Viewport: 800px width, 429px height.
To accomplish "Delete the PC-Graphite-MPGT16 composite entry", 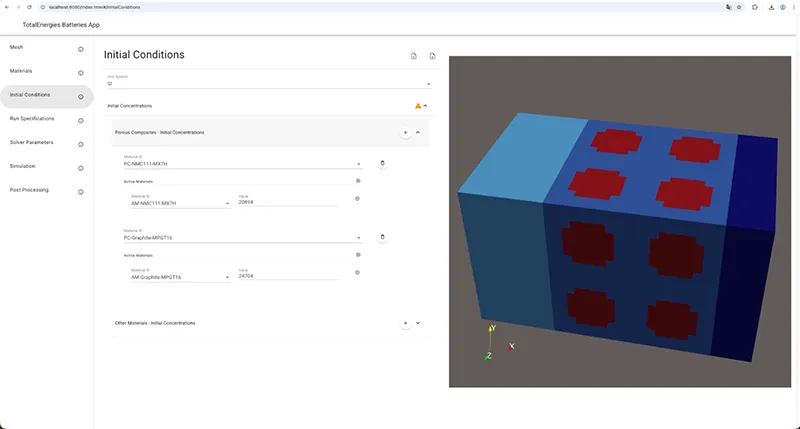I will click(382, 237).
